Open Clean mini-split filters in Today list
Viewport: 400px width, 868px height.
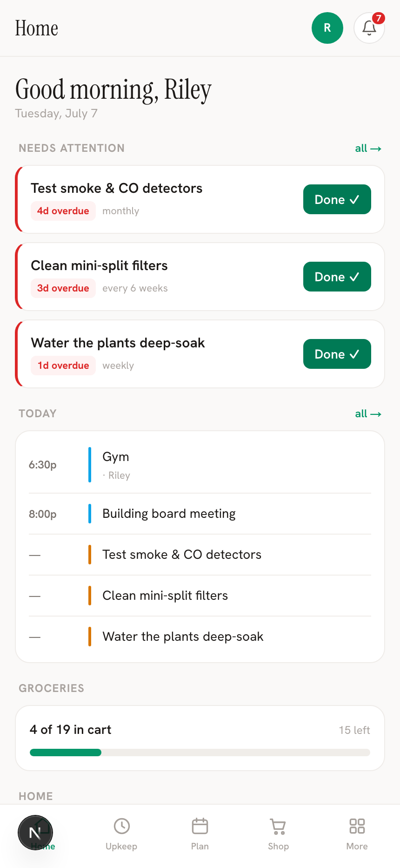click(x=200, y=596)
